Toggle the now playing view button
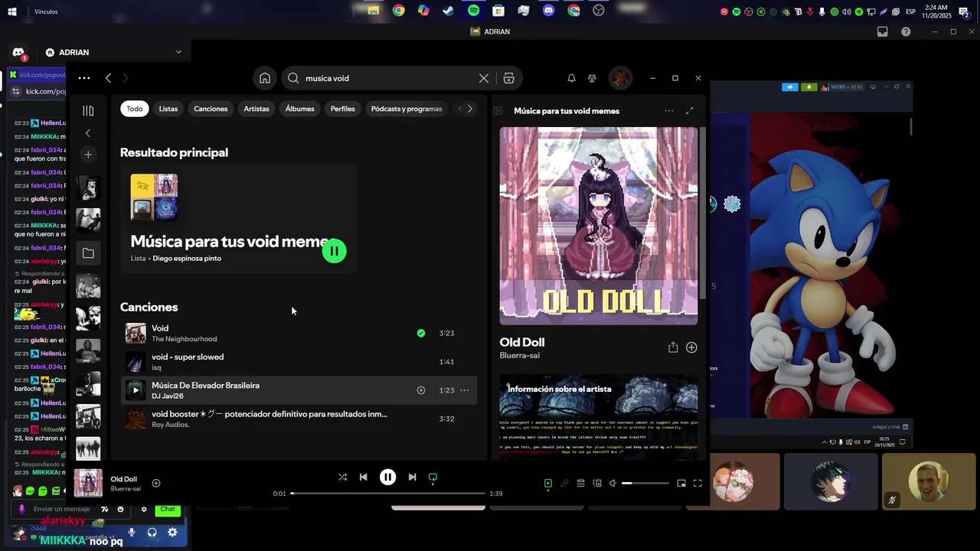The height and width of the screenshot is (551, 980). click(548, 483)
